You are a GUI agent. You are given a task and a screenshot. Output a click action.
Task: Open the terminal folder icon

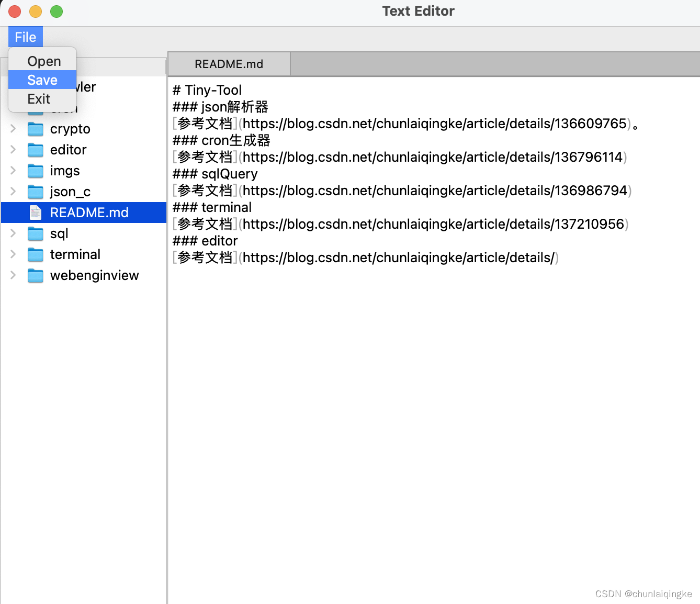(x=35, y=254)
